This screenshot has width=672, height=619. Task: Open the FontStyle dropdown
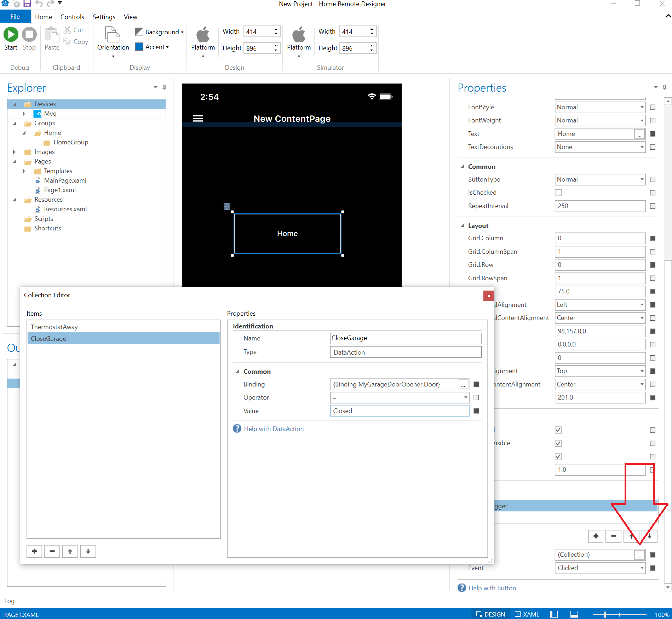point(600,107)
